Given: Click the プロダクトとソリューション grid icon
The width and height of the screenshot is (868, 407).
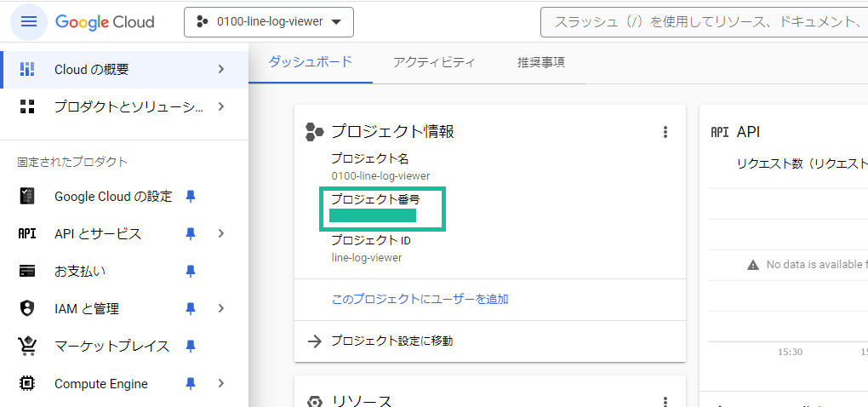Looking at the screenshot, I should (27, 106).
